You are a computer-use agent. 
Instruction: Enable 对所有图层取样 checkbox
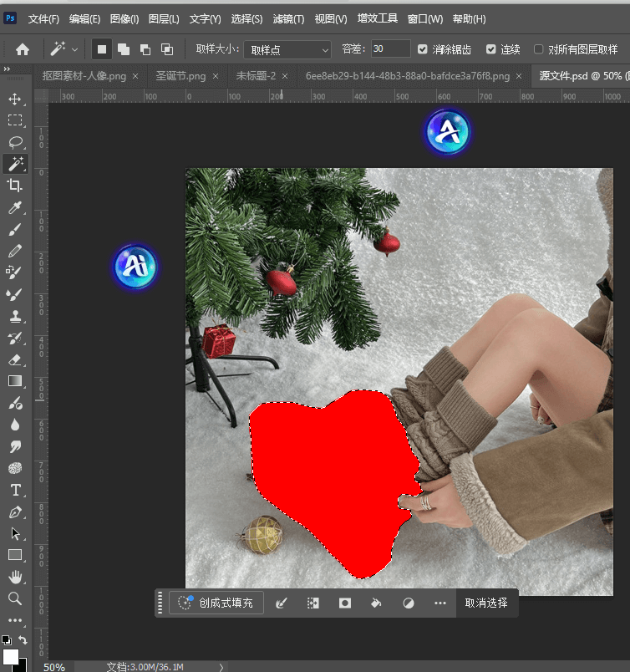pyautogui.click(x=539, y=49)
